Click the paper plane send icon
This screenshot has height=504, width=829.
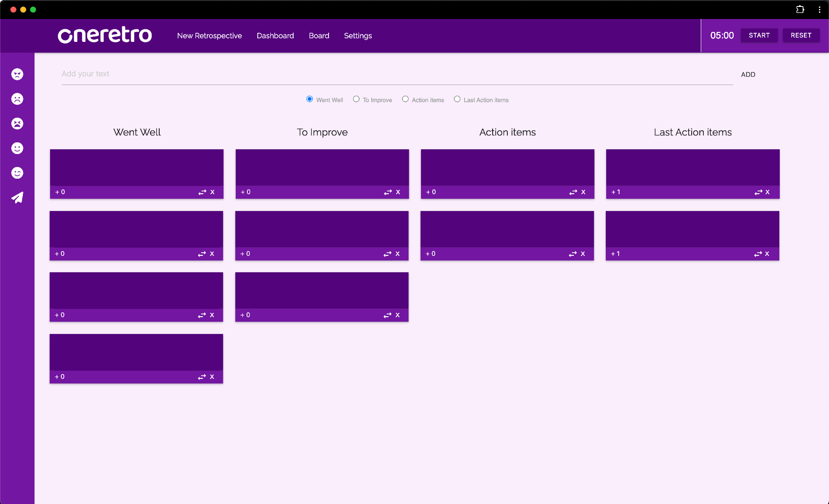coord(17,198)
